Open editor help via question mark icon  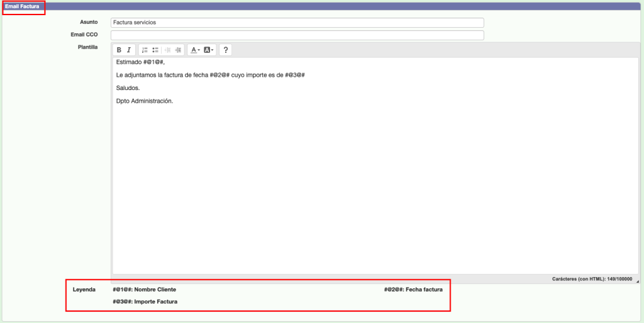pos(226,50)
